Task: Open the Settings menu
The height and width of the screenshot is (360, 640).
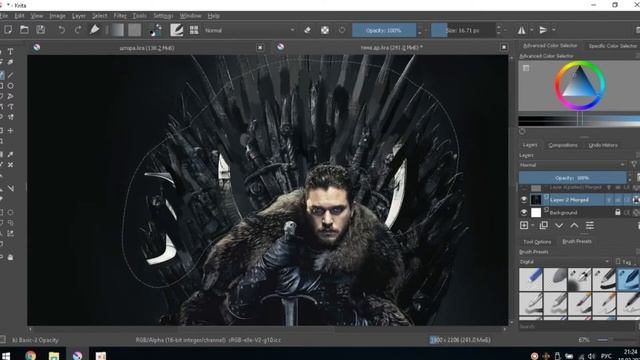Action: coord(163,16)
